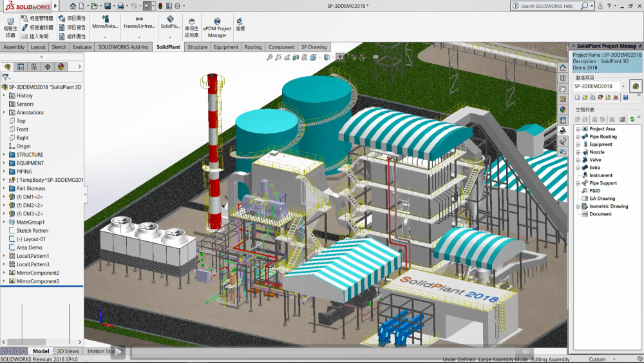Open the Design Library icon in the task pane
This screenshot has height=363, width=644.
pyautogui.click(x=563, y=78)
